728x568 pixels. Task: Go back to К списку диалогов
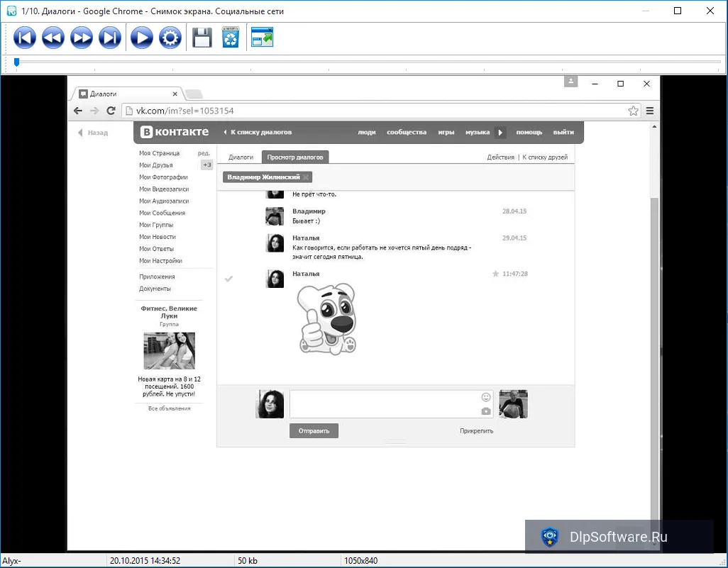258,133
